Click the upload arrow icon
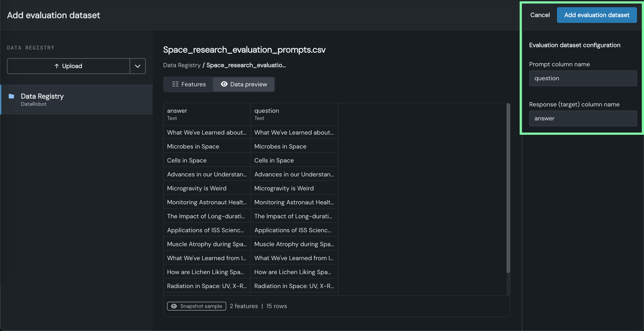The width and height of the screenshot is (644, 331). click(x=57, y=66)
